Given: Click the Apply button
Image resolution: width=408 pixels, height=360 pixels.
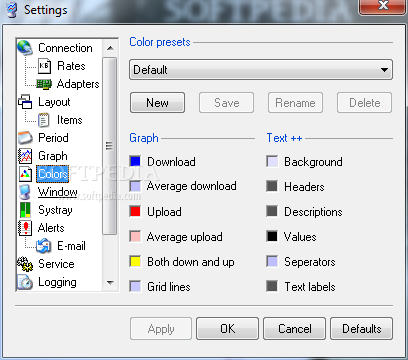Looking at the screenshot, I should 161,329.
